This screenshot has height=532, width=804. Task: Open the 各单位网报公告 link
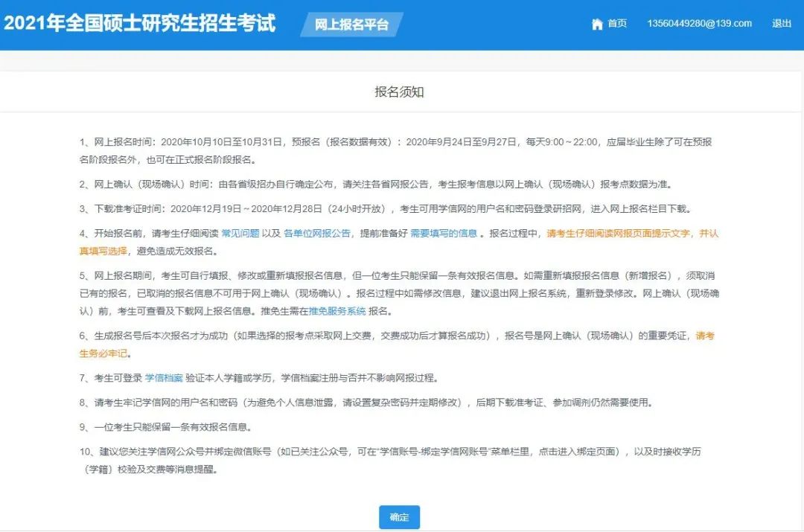tap(317, 233)
